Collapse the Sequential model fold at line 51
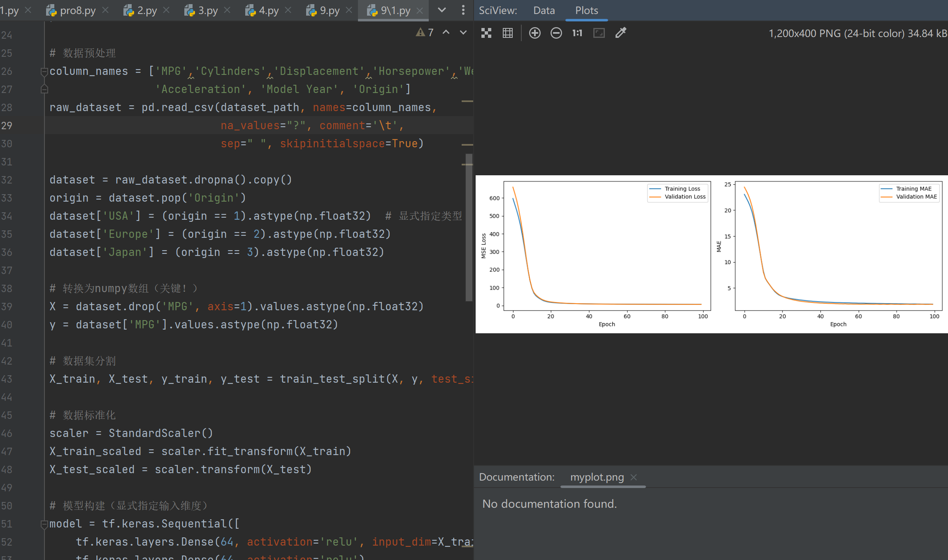Image resolution: width=948 pixels, height=560 pixels. (x=44, y=524)
